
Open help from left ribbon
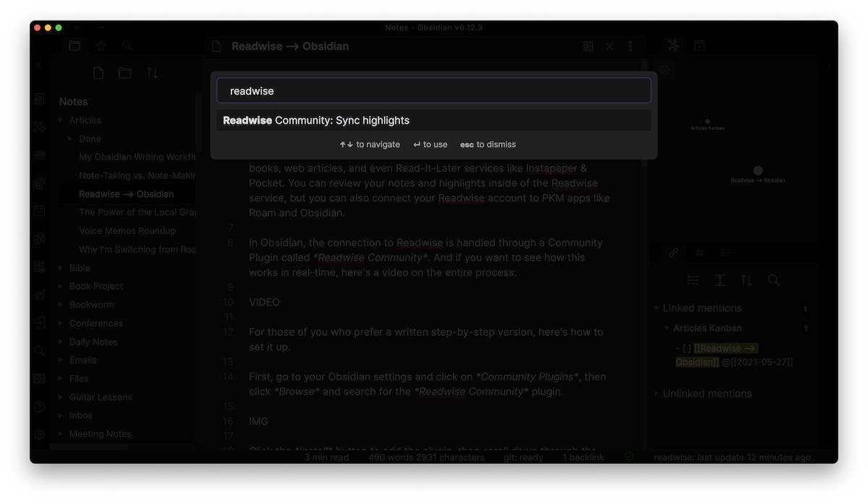(x=40, y=407)
